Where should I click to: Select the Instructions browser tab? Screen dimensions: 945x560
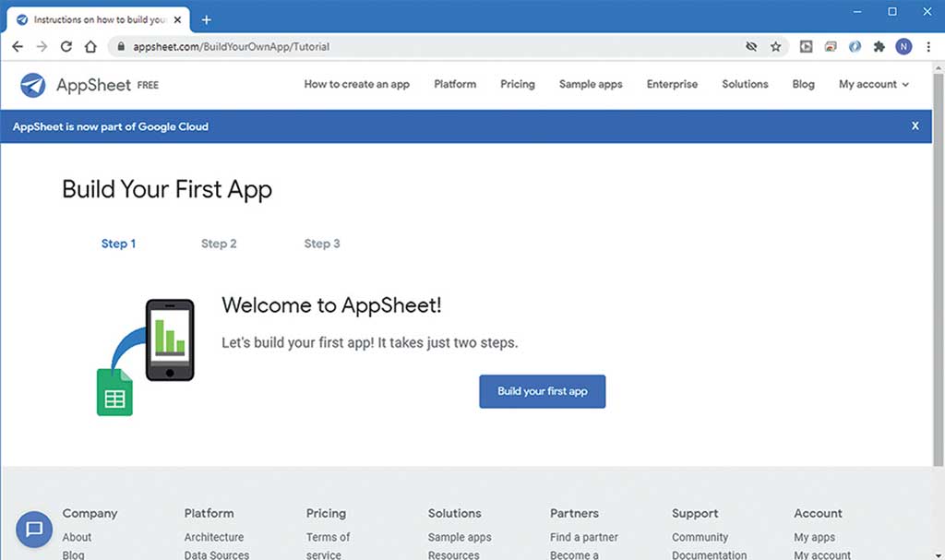click(x=100, y=20)
